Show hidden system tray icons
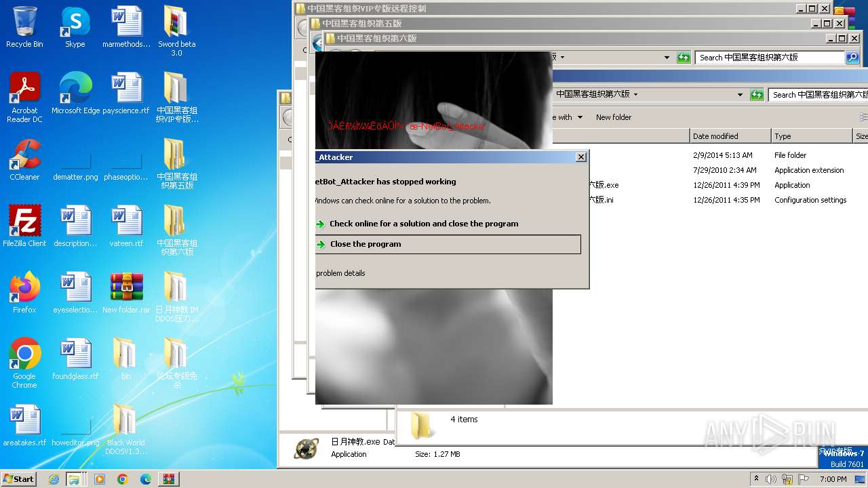Image resolution: width=868 pixels, height=488 pixels. click(756, 479)
